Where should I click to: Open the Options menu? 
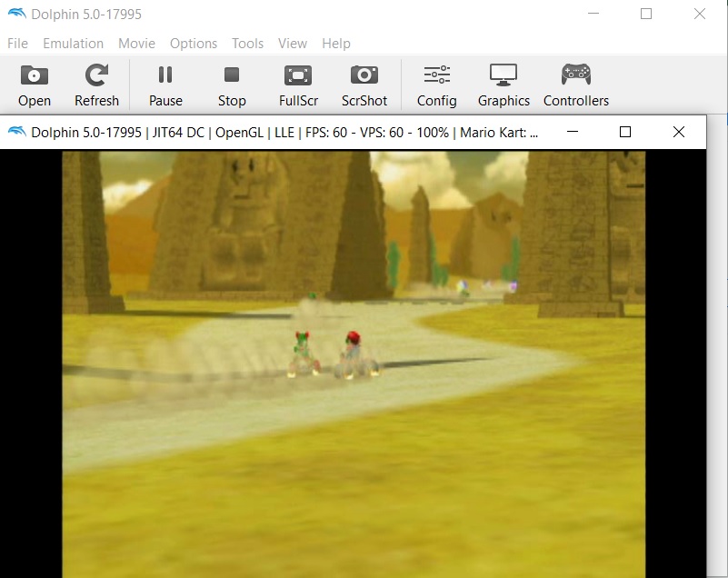click(194, 44)
